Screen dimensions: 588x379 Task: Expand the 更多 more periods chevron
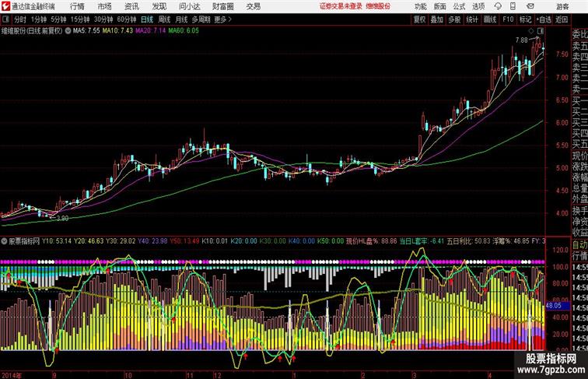pyautogui.click(x=222, y=19)
